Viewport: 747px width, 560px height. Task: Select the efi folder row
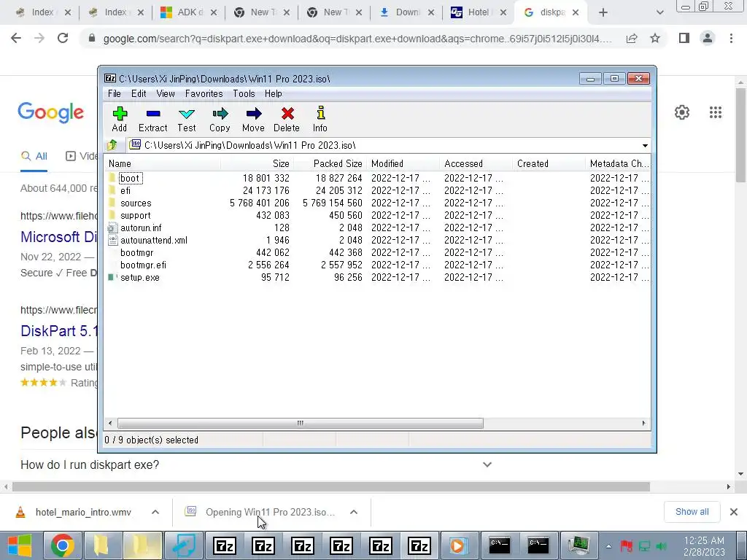[377, 190]
